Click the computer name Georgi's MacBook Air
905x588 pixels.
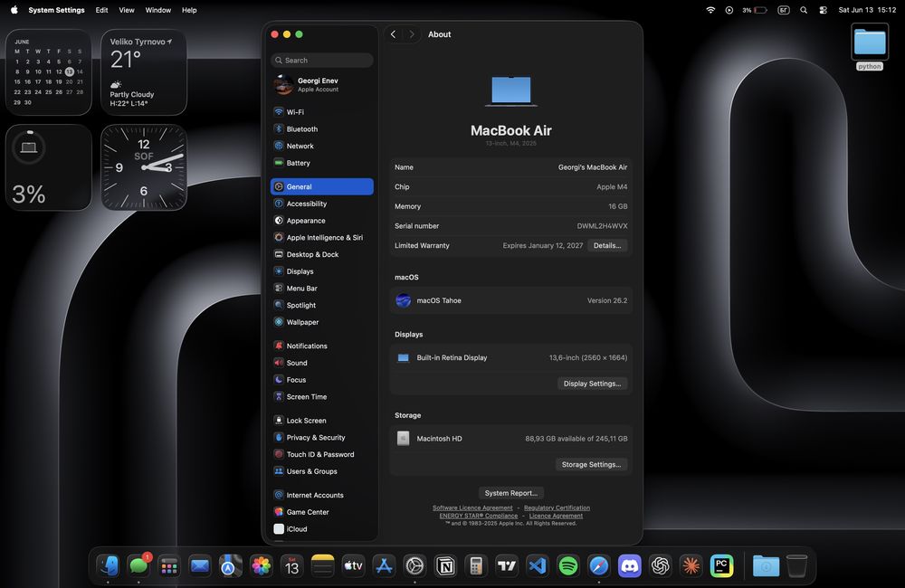pos(593,167)
